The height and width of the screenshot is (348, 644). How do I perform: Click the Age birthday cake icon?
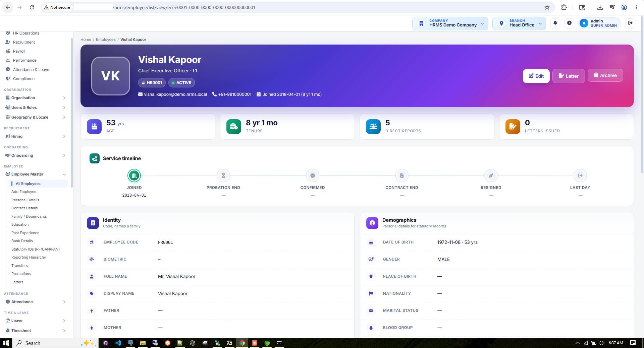[94, 127]
